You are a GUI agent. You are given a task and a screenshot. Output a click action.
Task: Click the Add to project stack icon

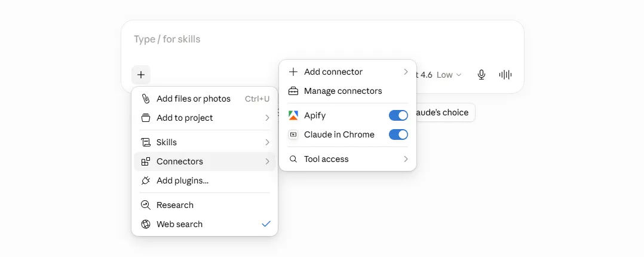pyautogui.click(x=146, y=118)
